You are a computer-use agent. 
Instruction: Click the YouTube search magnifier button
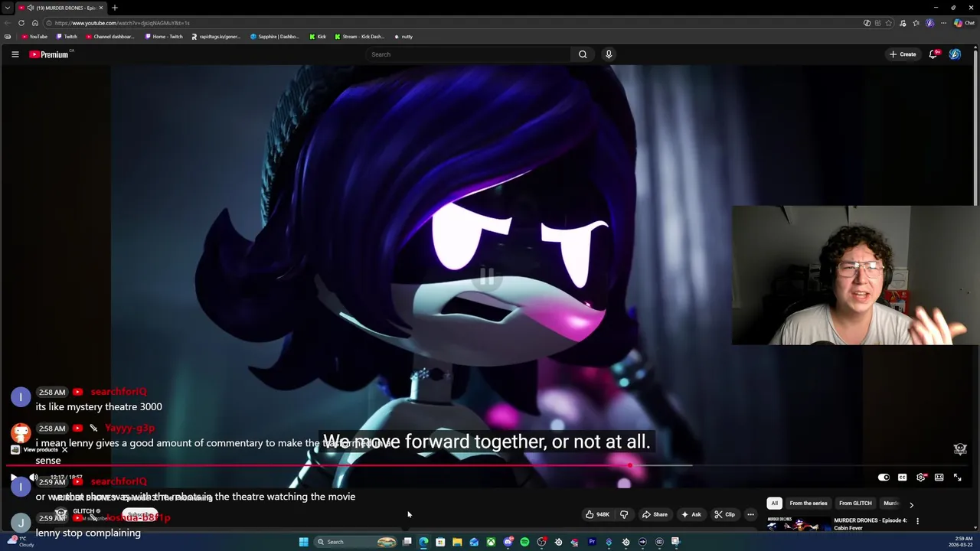(583, 54)
